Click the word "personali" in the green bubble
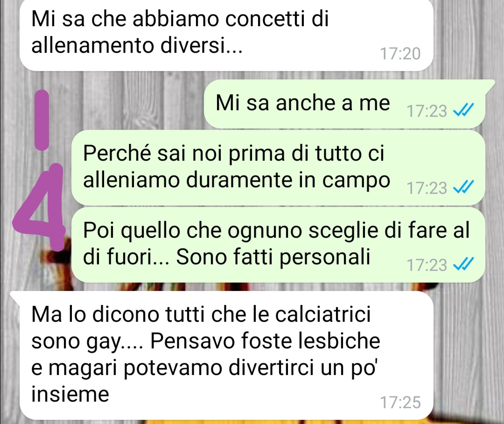 coord(325,258)
